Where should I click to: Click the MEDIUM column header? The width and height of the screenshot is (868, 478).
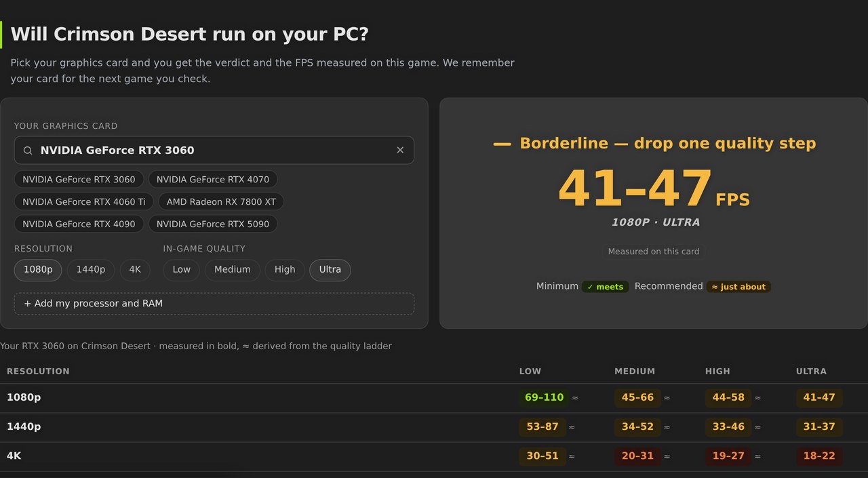click(635, 372)
